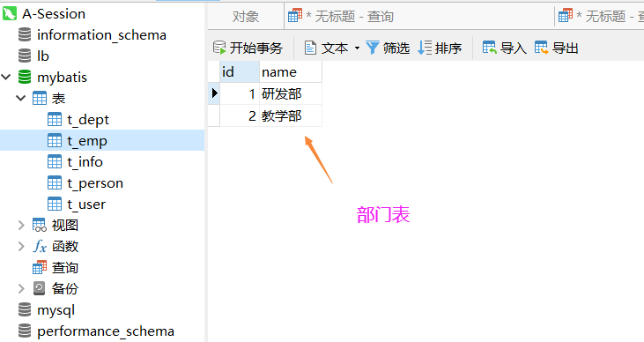Click the 筛选 filter button label

coord(396,48)
